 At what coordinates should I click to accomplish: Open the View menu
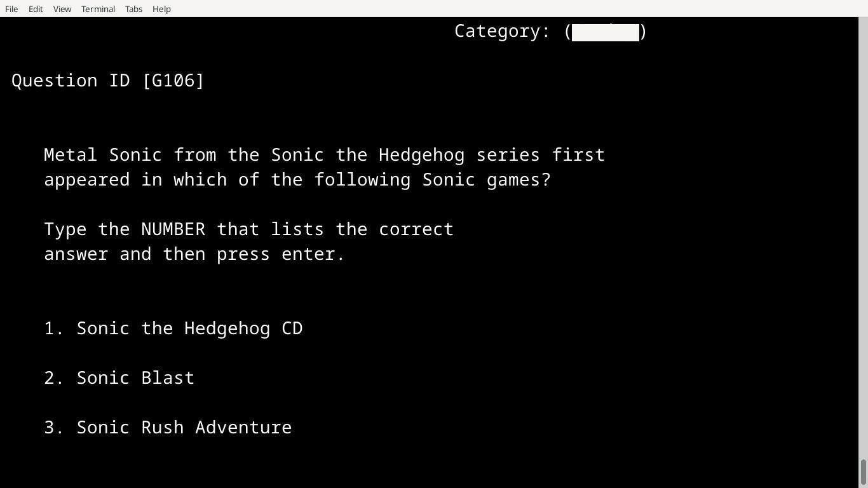coord(62,9)
